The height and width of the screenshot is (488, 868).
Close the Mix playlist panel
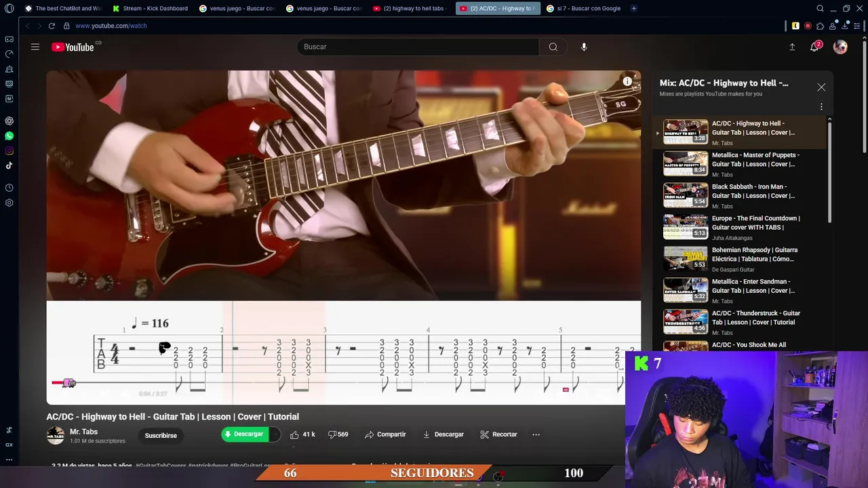821,87
